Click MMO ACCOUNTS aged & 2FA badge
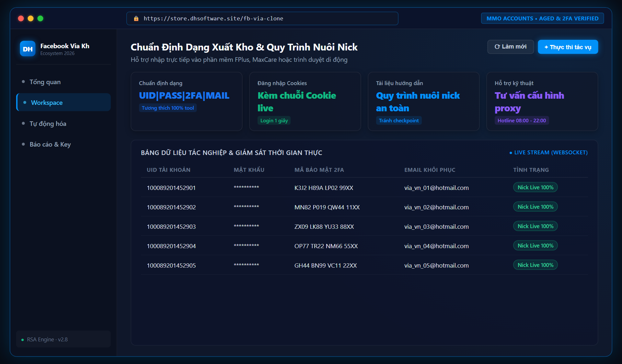 (x=542, y=18)
